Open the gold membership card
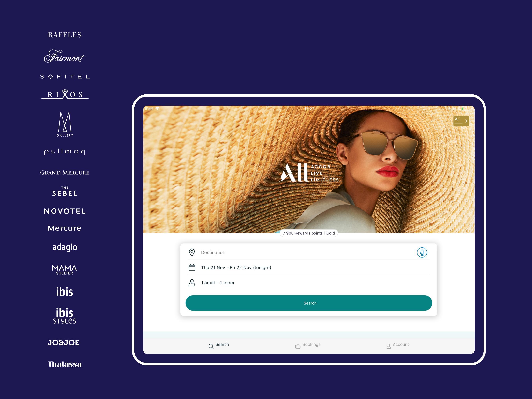Screen dimensions: 532x399 point(461,121)
